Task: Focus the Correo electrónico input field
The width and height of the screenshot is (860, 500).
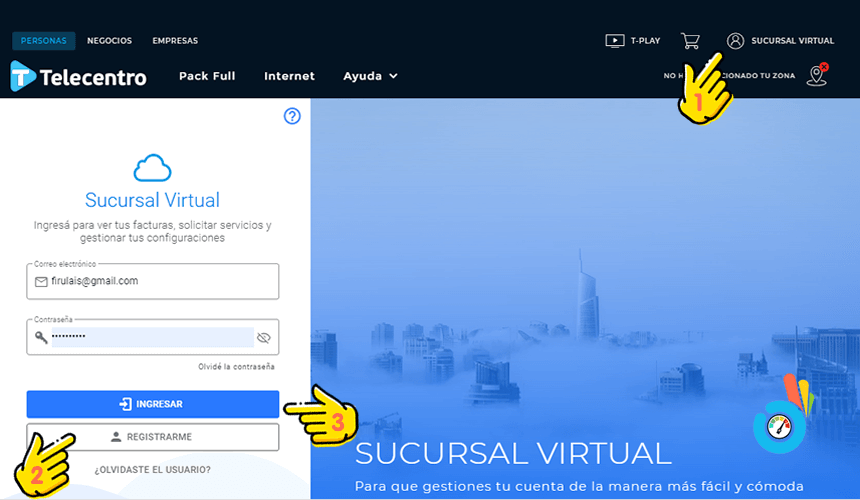Action: coord(152,281)
